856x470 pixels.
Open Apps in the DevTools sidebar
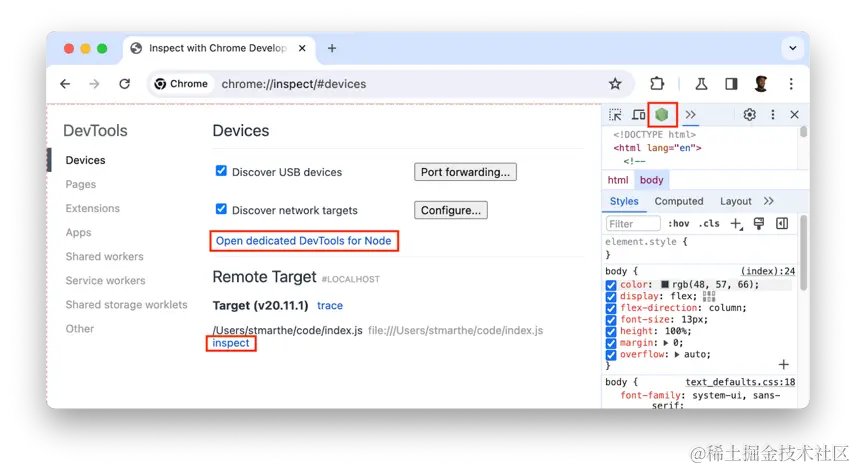click(78, 232)
